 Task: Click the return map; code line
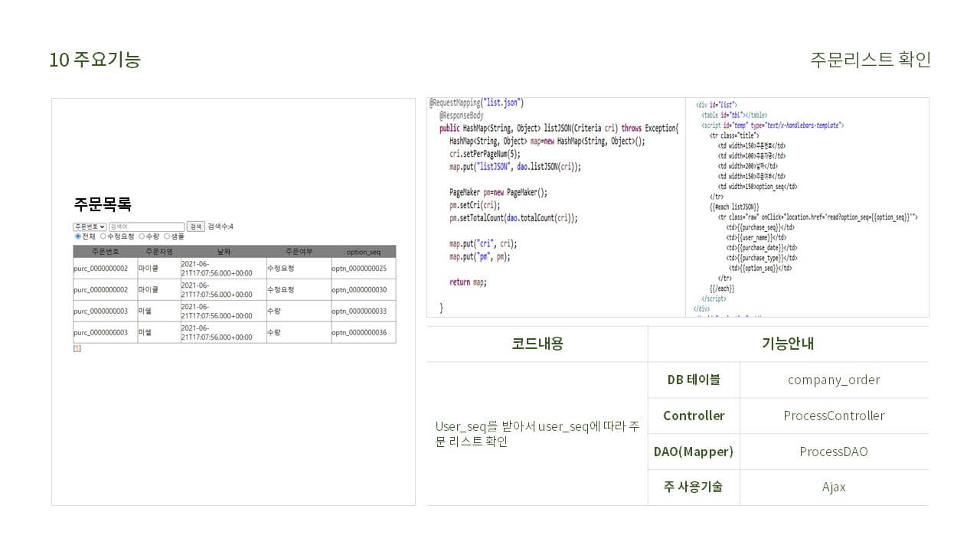pyautogui.click(x=468, y=282)
